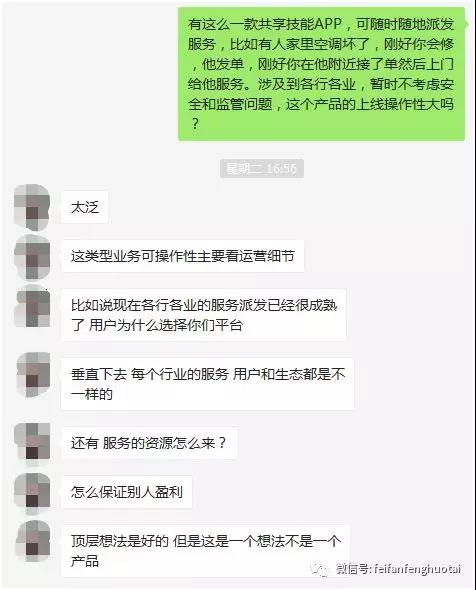Tap the avatar beside "垂直下去" message

click(32, 375)
